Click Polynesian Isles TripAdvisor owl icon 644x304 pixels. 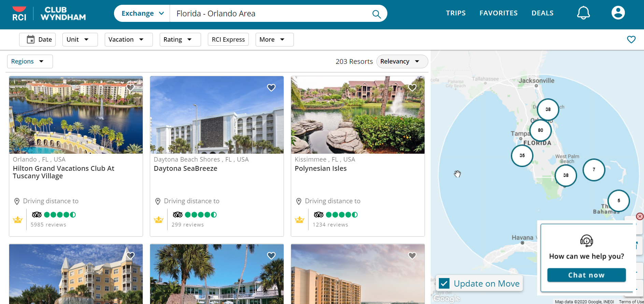click(319, 215)
